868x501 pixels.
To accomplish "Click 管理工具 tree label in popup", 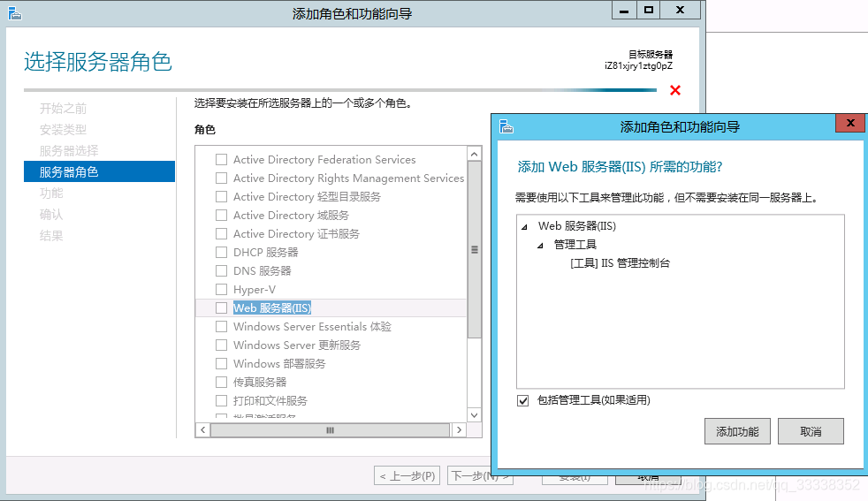I will pos(575,245).
